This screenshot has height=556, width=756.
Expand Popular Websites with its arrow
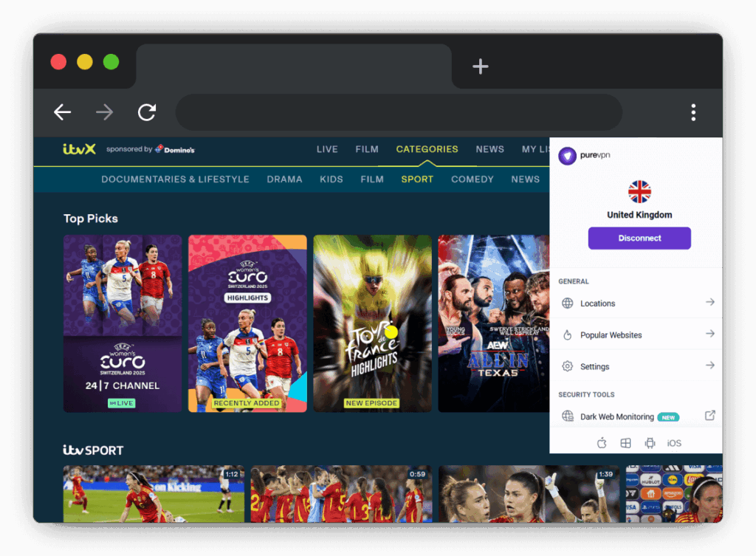709,334
